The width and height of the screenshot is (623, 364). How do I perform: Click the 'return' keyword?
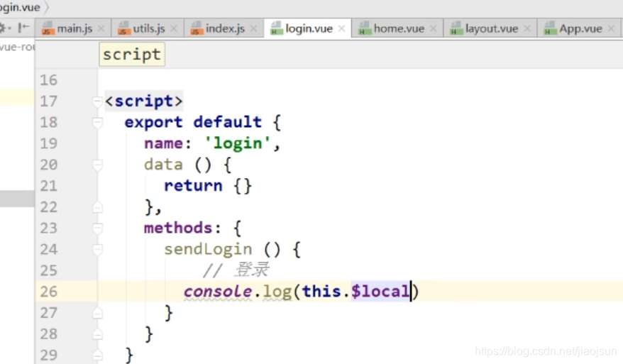pos(193,186)
